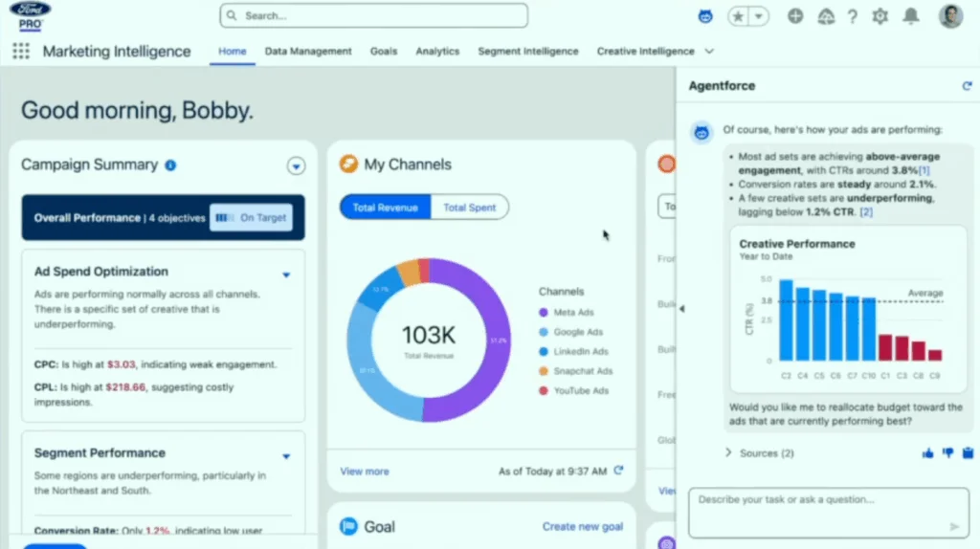Open View more under My Channels

[365, 472]
